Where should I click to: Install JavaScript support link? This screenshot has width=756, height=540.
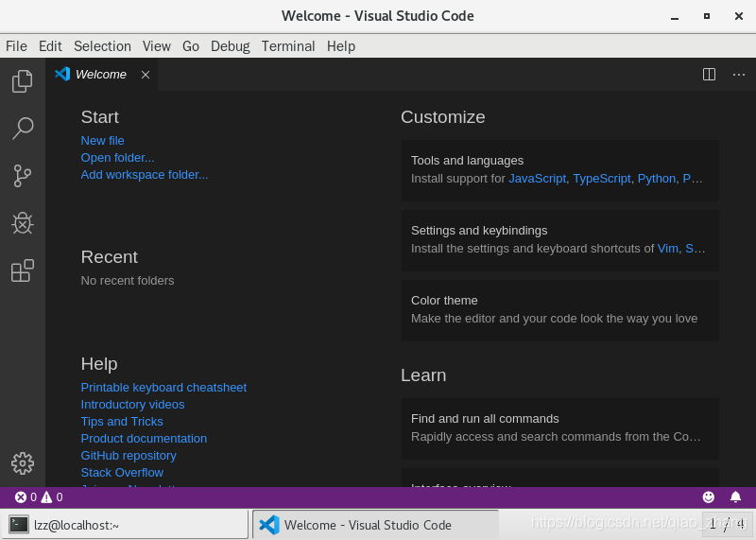coord(537,179)
